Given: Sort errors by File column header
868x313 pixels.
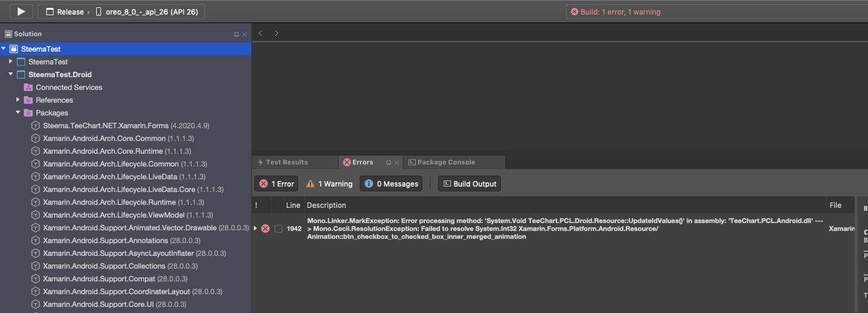Looking at the screenshot, I should (835, 205).
